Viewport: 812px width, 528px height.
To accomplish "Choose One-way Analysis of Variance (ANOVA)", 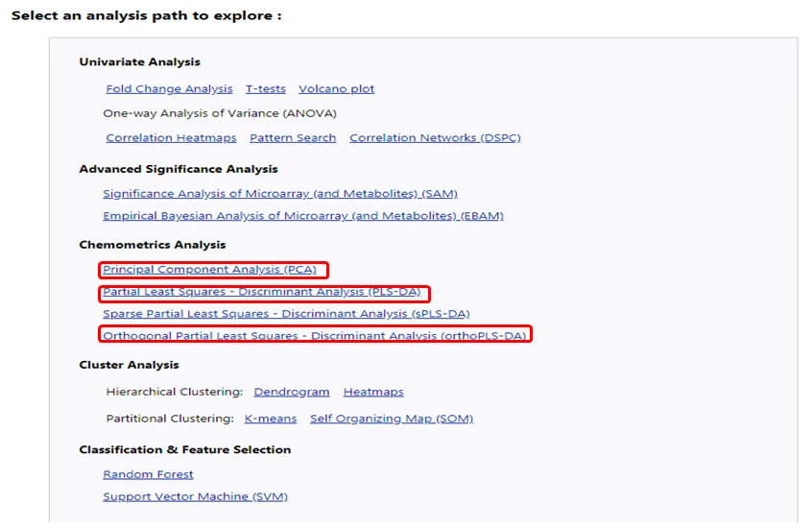I will tap(220, 113).
